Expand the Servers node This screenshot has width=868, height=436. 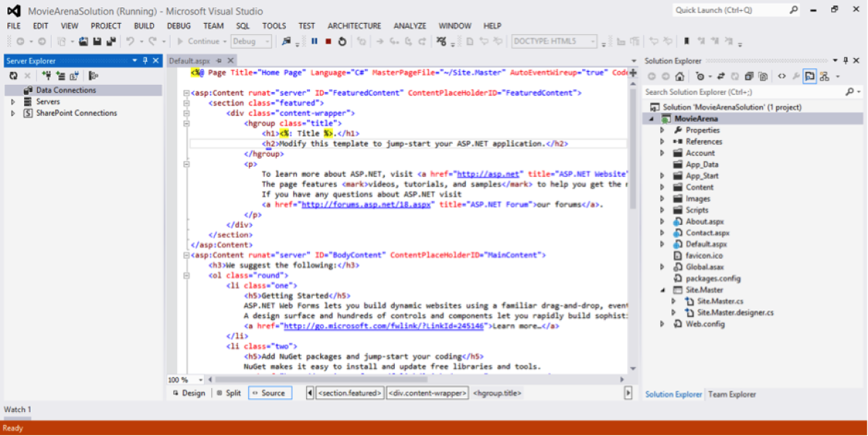click(x=13, y=102)
